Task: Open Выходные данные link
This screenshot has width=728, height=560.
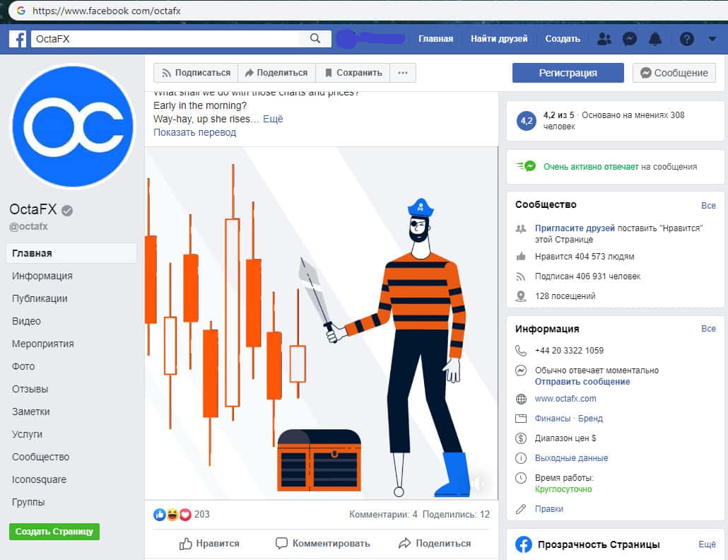Action: [572, 458]
